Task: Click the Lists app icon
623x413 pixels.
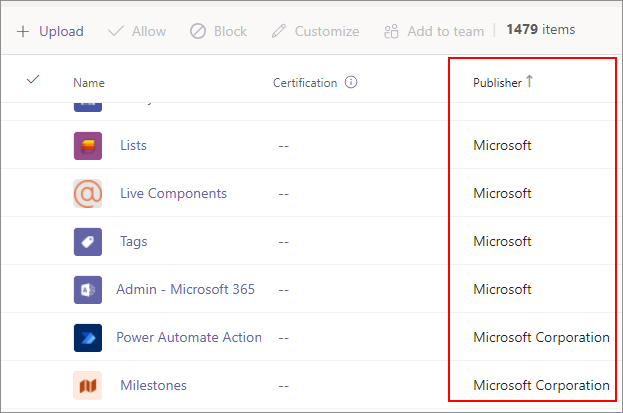Action: coord(88,146)
